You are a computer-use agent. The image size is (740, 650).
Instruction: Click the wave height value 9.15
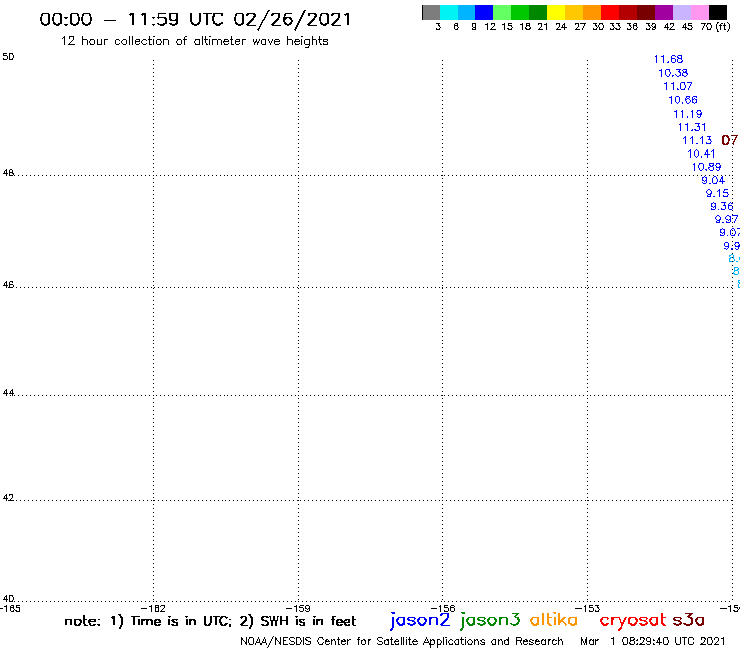tap(717, 194)
